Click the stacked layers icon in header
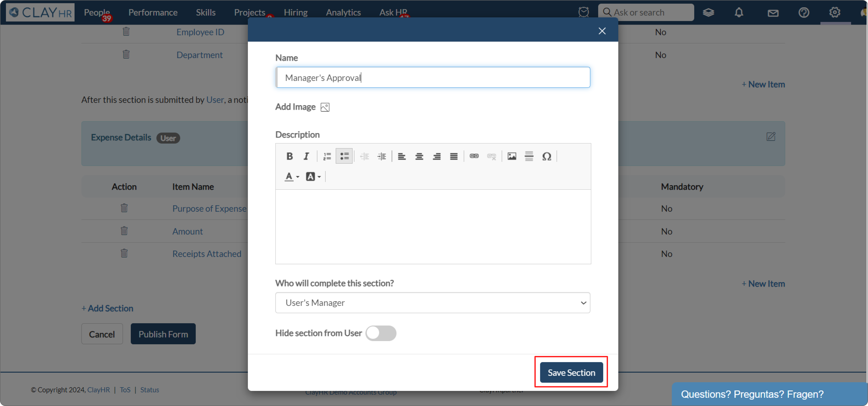The width and height of the screenshot is (868, 406). [708, 12]
